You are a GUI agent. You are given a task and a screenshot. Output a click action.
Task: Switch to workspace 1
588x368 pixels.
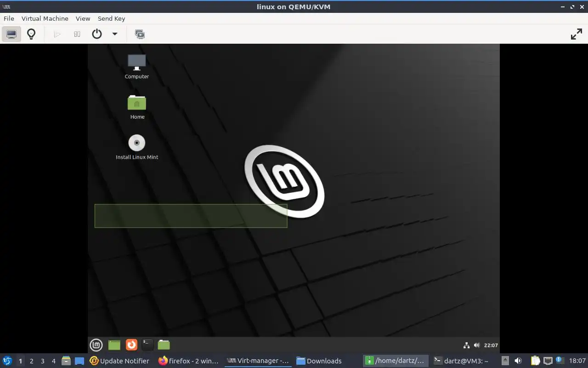[x=20, y=361]
